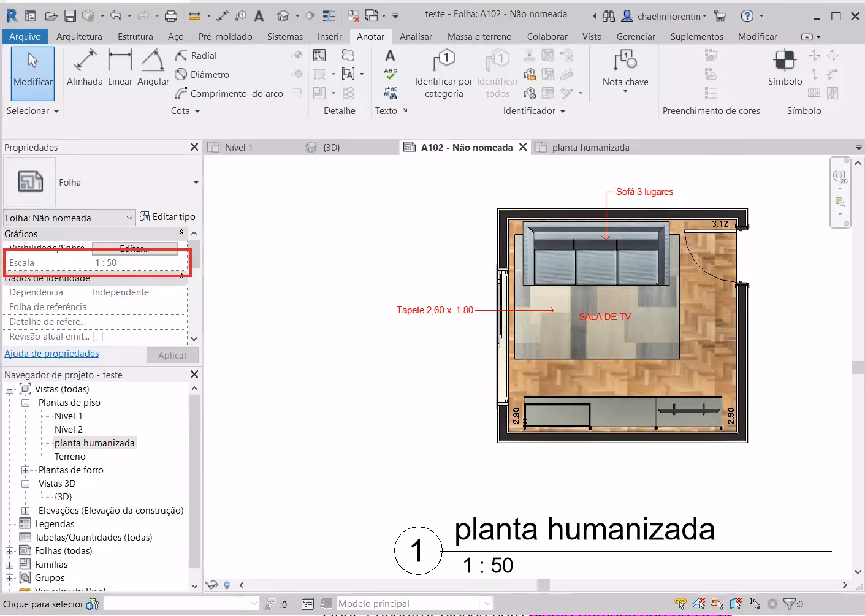The height and width of the screenshot is (616, 865).
Task: Click the save icon in quick access toolbar
Action: pos(70,16)
